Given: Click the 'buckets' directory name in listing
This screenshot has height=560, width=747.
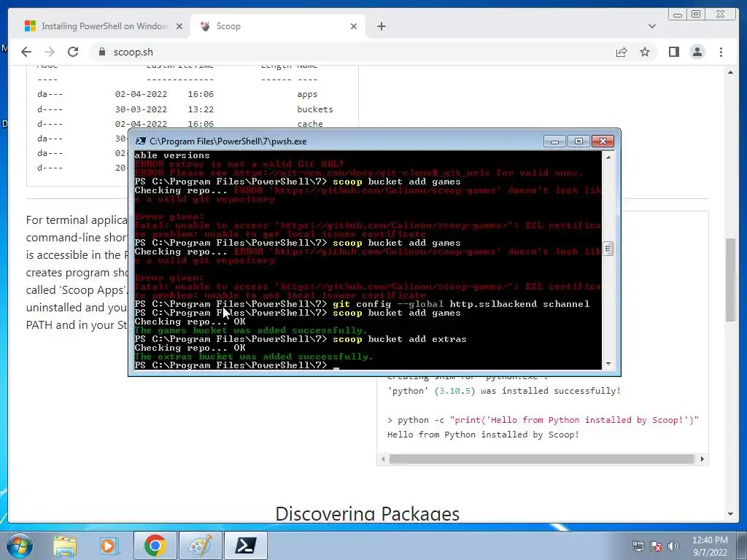Looking at the screenshot, I should pyautogui.click(x=315, y=109).
